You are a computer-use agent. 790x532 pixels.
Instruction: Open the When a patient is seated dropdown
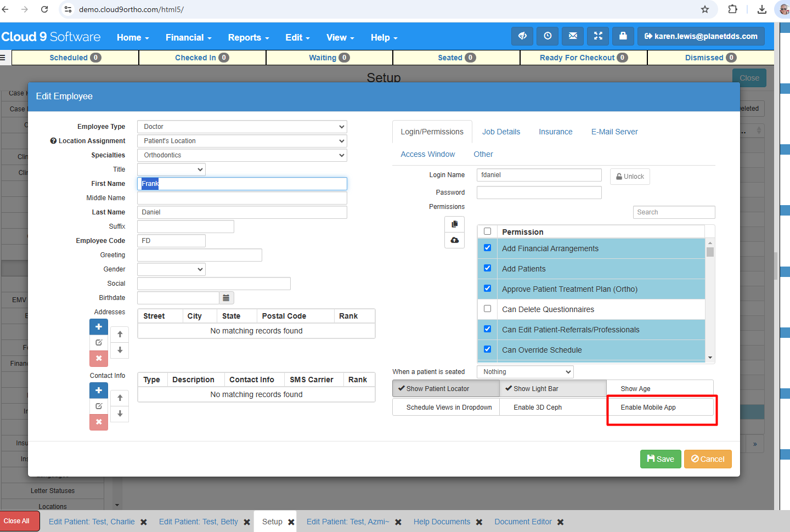tap(525, 372)
